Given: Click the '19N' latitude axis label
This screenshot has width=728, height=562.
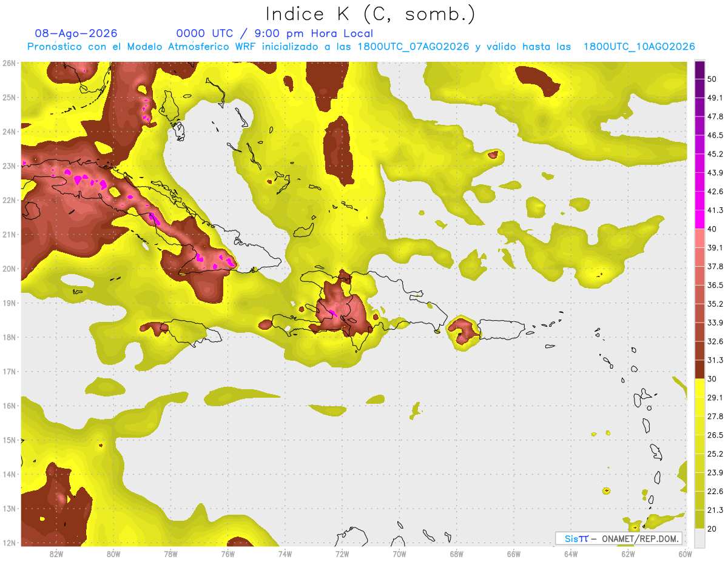Looking at the screenshot, I should point(8,303).
